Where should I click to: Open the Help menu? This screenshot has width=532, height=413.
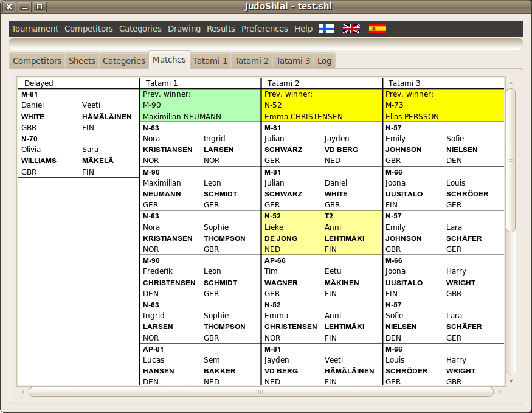tap(303, 29)
